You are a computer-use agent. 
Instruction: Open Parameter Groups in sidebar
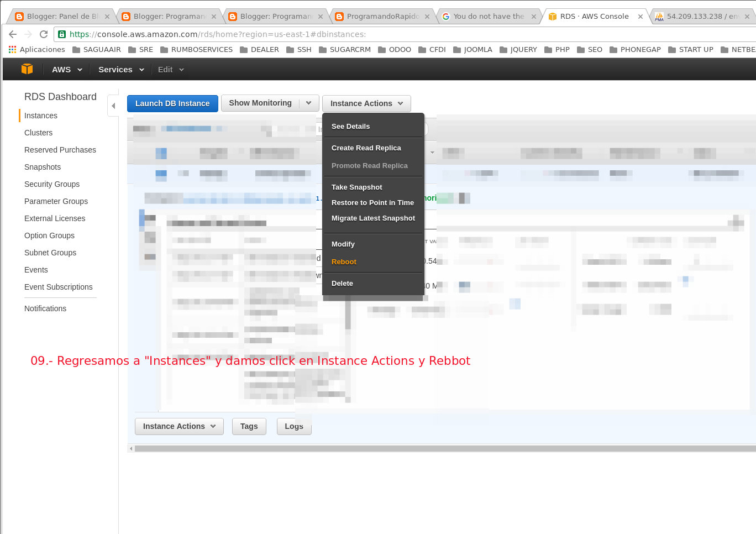click(56, 201)
